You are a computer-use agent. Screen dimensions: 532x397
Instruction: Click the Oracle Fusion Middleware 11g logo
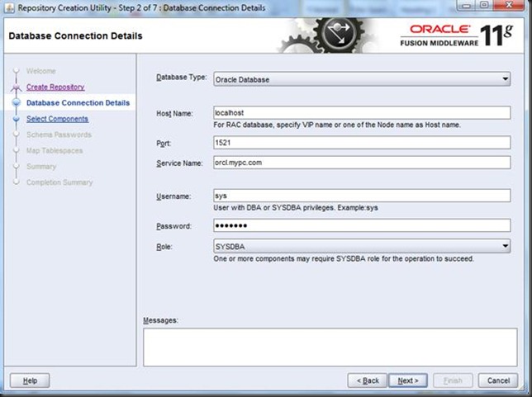click(456, 35)
